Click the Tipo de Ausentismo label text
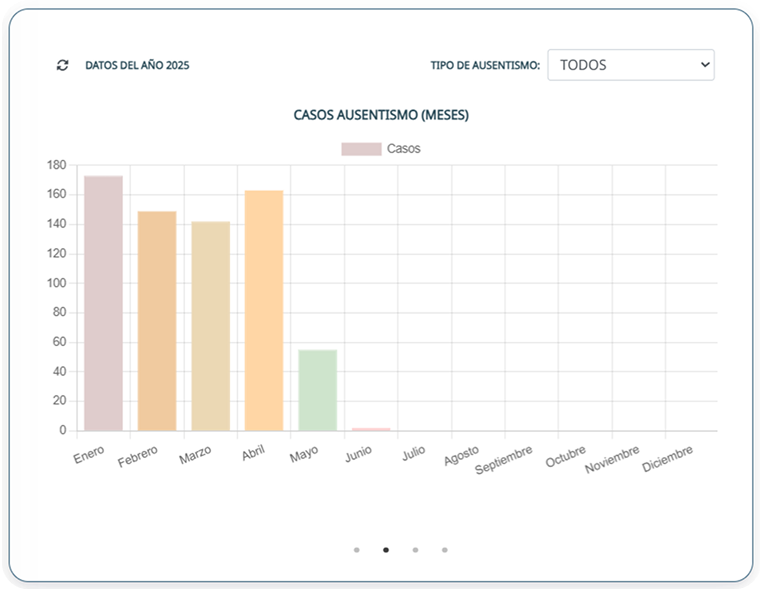Screen dimensions: 760x589 (485, 65)
